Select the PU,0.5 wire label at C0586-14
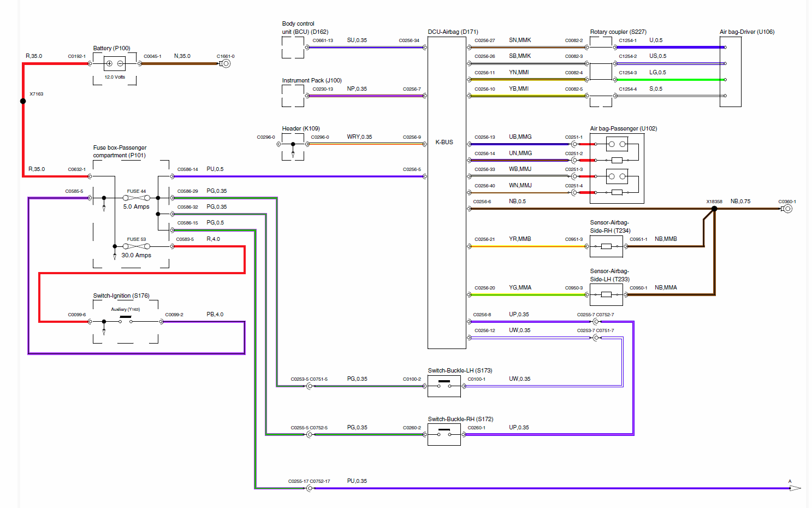Image resolution: width=812 pixels, height=508 pixels. [215, 169]
